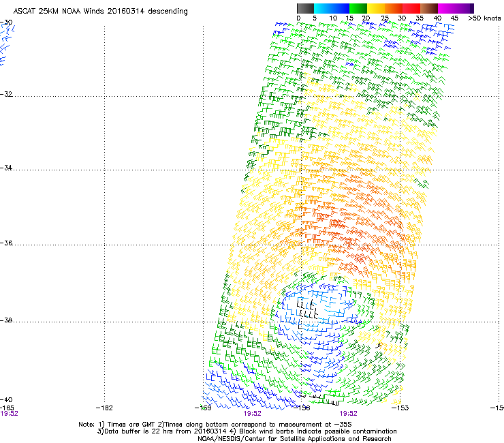
Task: Click the -156 longitude axis label
Action: (x=302, y=408)
